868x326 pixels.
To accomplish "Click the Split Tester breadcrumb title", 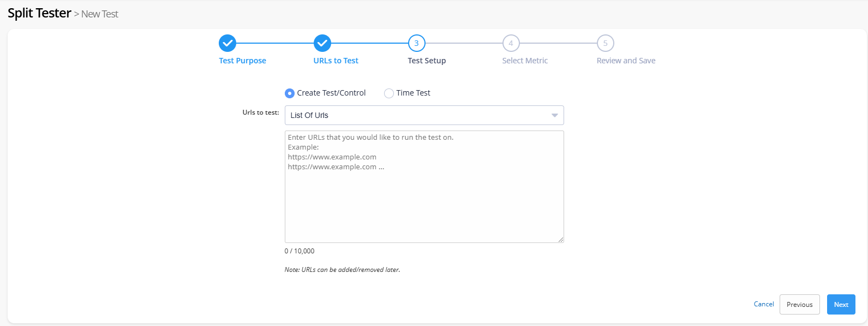I will click(39, 13).
